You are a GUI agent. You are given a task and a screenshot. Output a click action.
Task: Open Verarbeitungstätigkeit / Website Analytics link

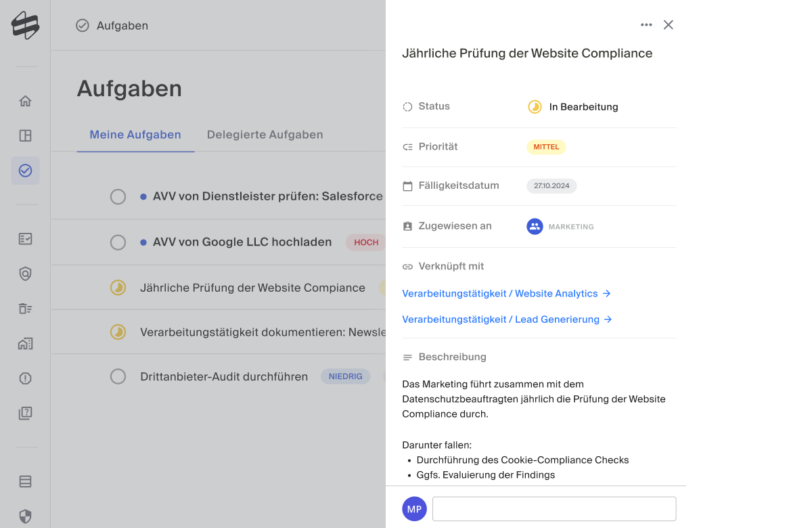pos(506,294)
